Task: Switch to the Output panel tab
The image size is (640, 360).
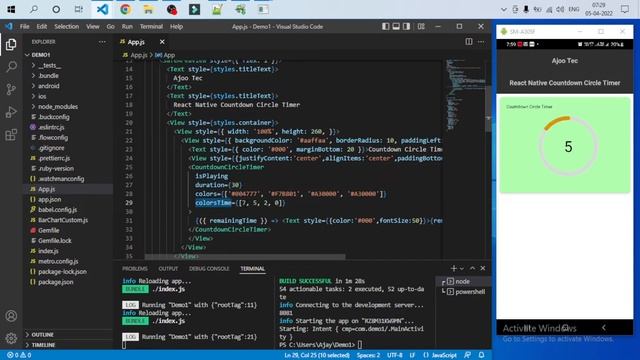Action: (168, 269)
